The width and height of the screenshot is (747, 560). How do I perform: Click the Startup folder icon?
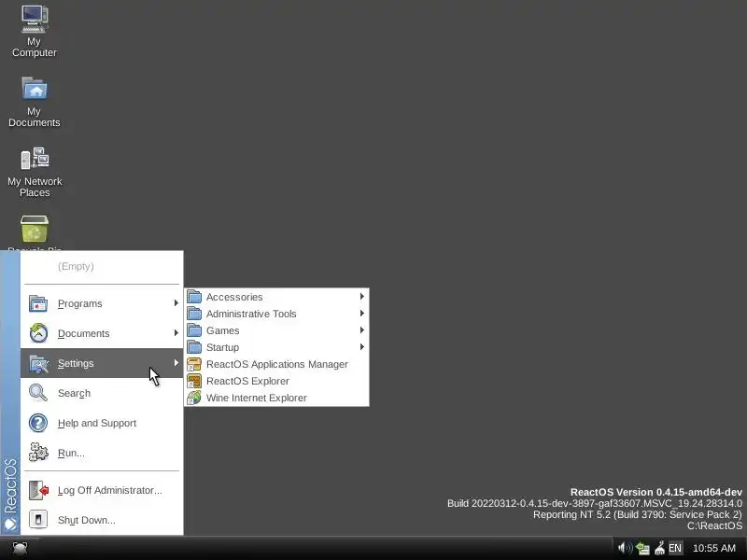(194, 347)
